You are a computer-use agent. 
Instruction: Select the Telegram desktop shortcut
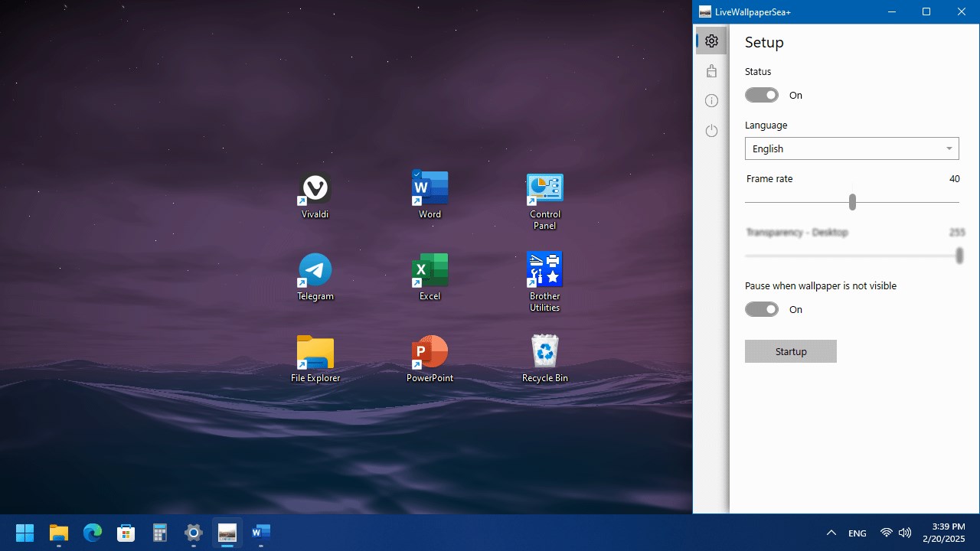tap(315, 278)
